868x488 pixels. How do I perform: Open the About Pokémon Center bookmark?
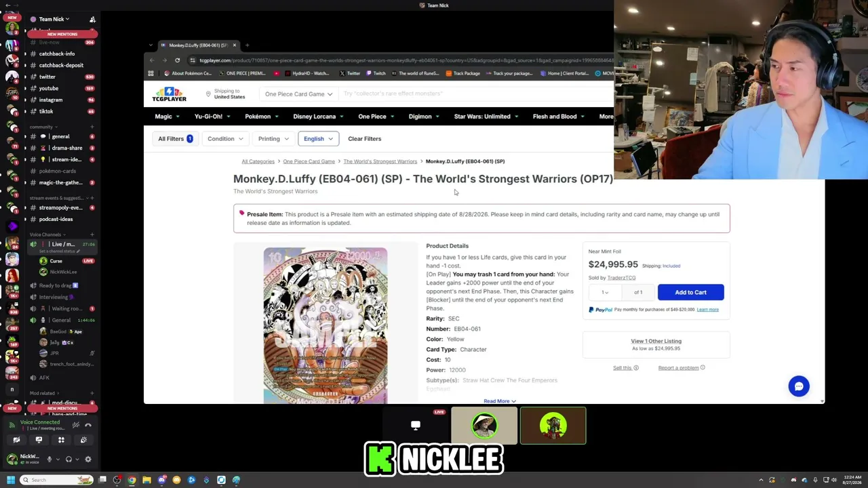188,73
